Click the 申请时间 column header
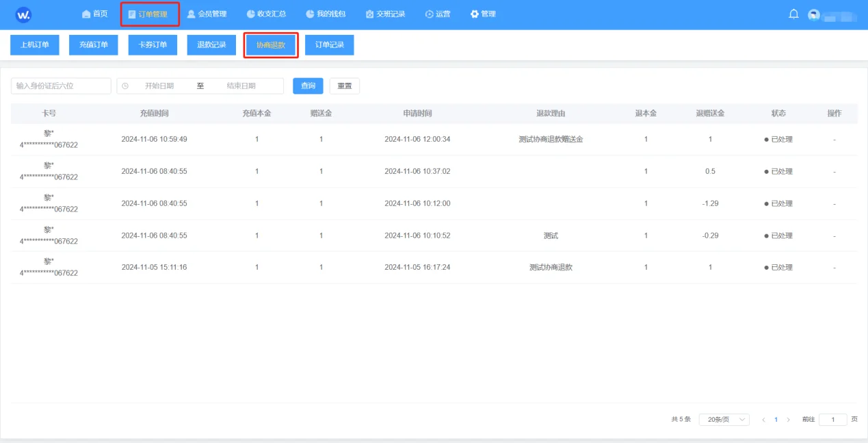 tap(417, 114)
